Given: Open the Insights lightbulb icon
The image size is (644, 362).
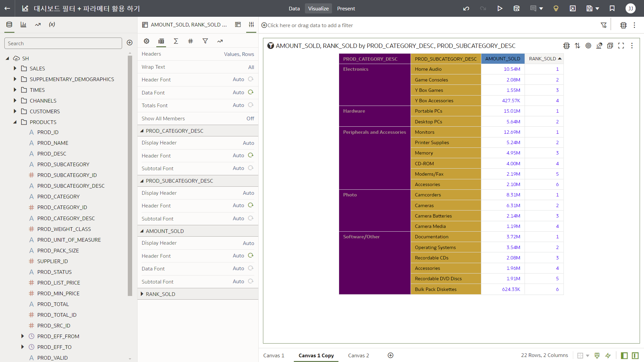Looking at the screenshot, I should tap(556, 8).
